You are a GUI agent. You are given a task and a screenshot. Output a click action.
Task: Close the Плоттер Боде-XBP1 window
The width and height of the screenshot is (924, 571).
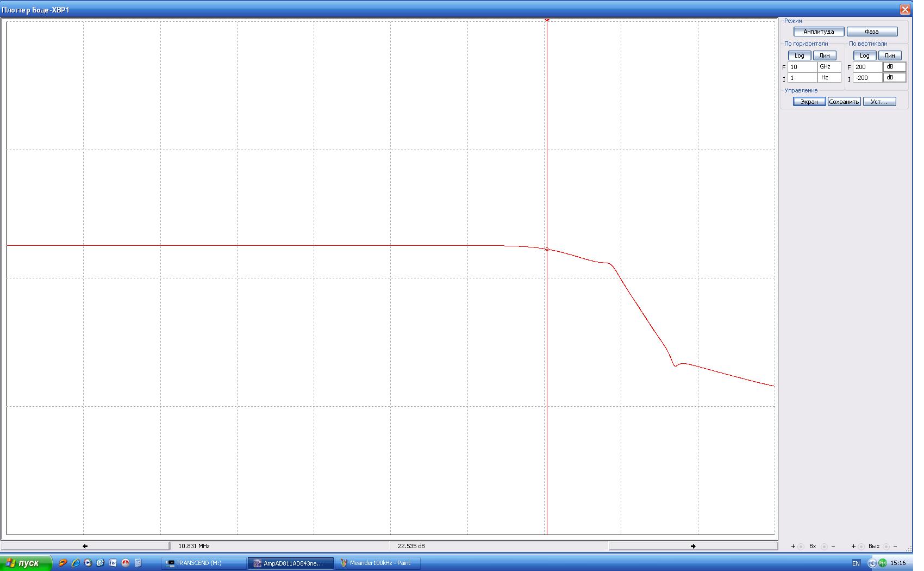point(905,10)
